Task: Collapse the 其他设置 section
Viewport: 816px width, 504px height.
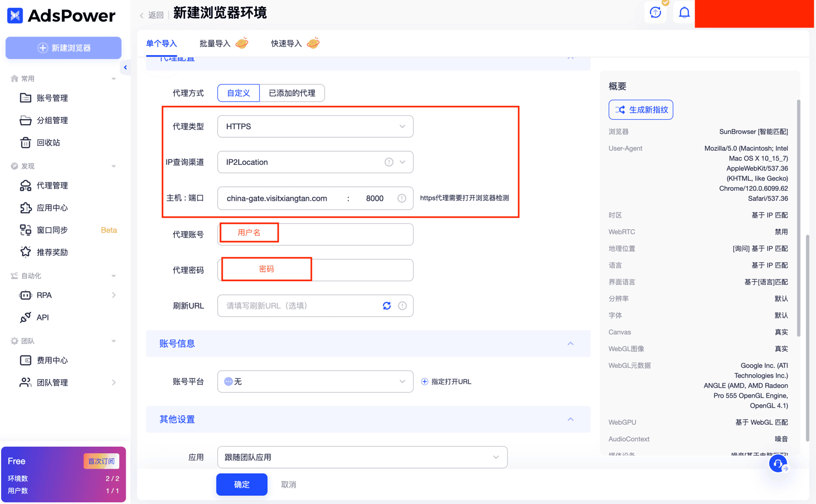Action: coord(571,420)
